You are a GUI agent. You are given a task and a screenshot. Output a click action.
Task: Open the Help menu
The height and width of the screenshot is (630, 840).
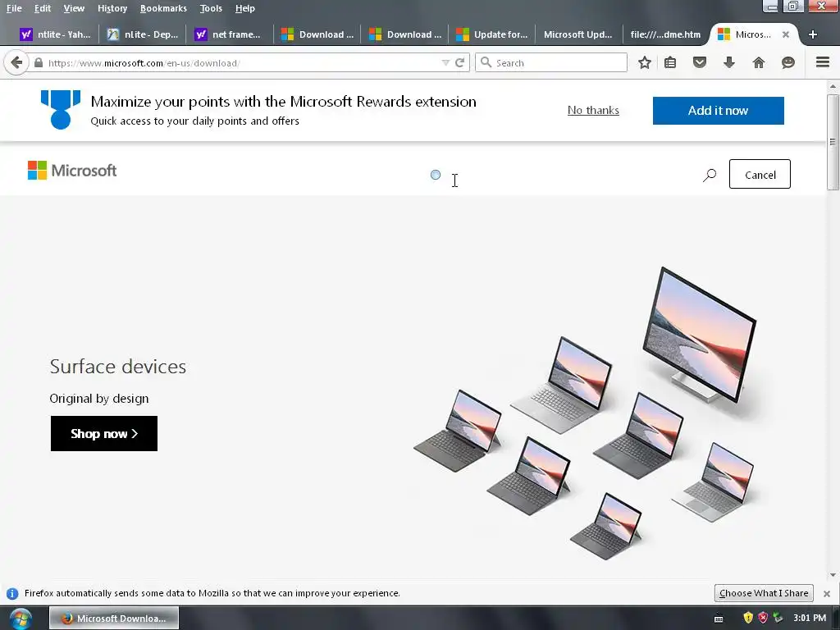(244, 8)
